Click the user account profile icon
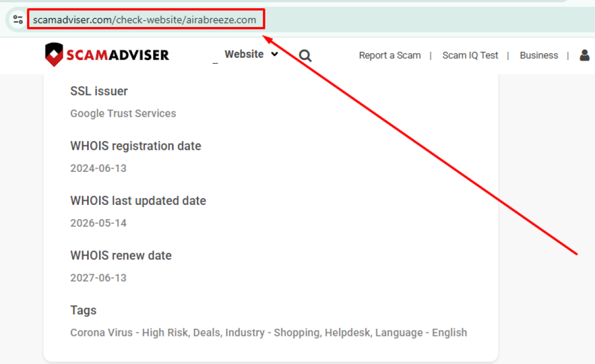 [x=585, y=56]
